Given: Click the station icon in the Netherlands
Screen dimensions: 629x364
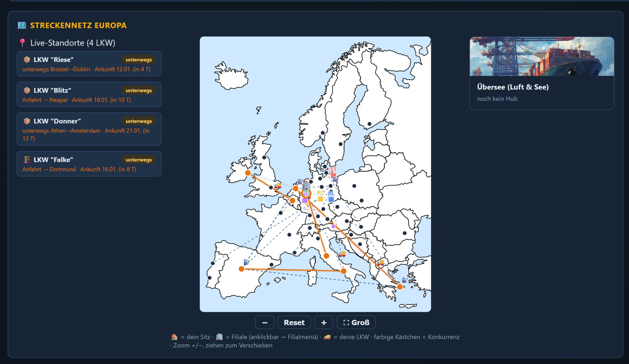Looking at the screenshot, I should click(x=300, y=182).
